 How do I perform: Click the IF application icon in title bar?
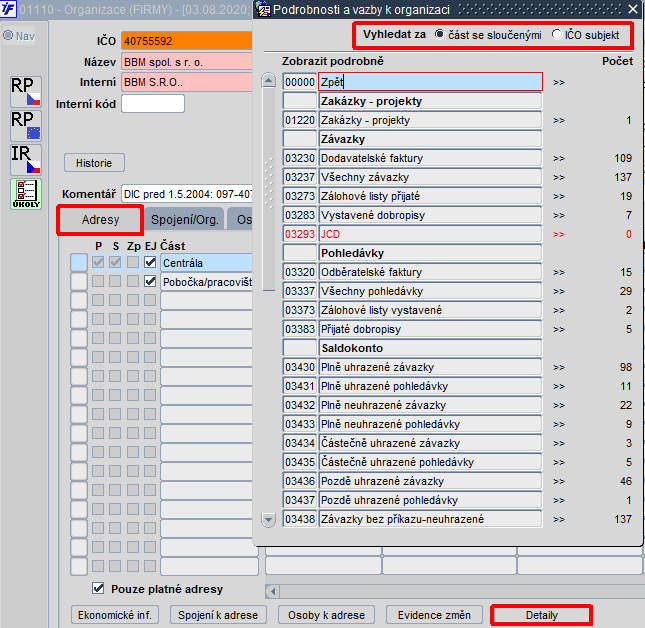pyautogui.click(x=8, y=9)
